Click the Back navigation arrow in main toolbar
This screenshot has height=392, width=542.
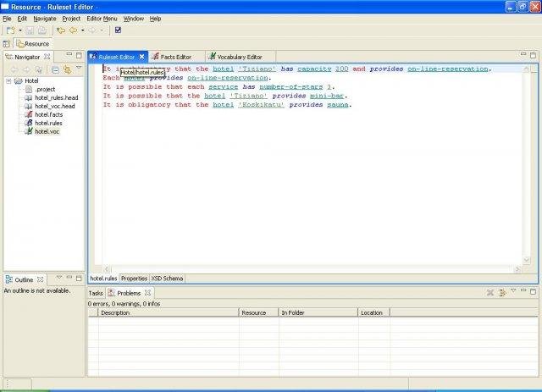pyautogui.click(x=74, y=30)
